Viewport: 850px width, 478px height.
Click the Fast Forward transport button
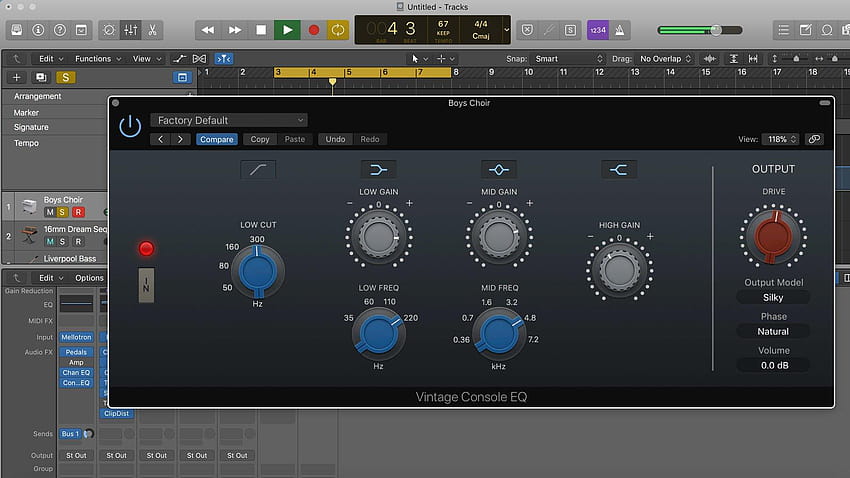(x=235, y=30)
